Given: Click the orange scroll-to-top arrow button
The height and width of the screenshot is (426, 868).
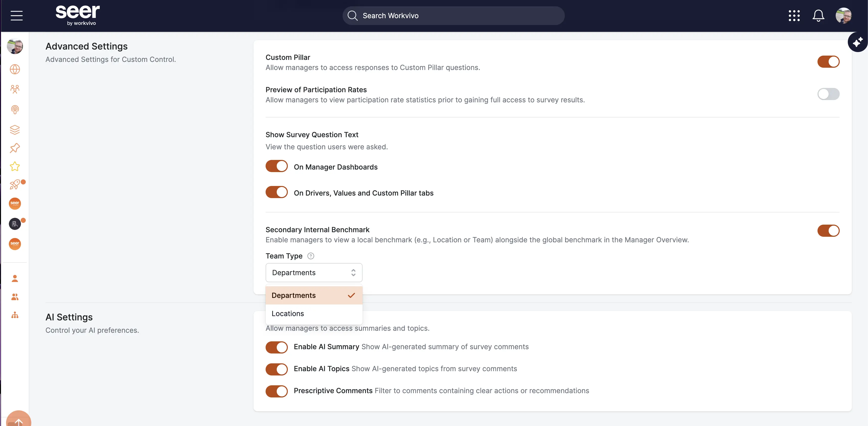Looking at the screenshot, I should [x=18, y=419].
